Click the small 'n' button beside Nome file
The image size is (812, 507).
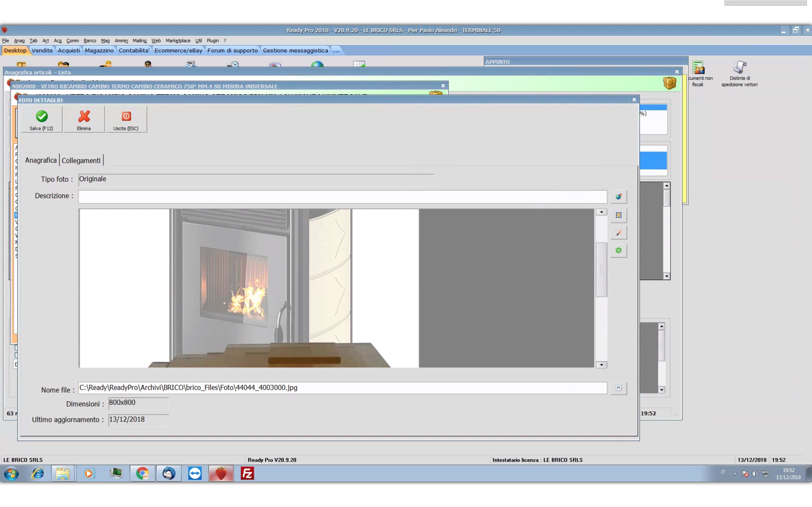pyautogui.click(x=619, y=388)
